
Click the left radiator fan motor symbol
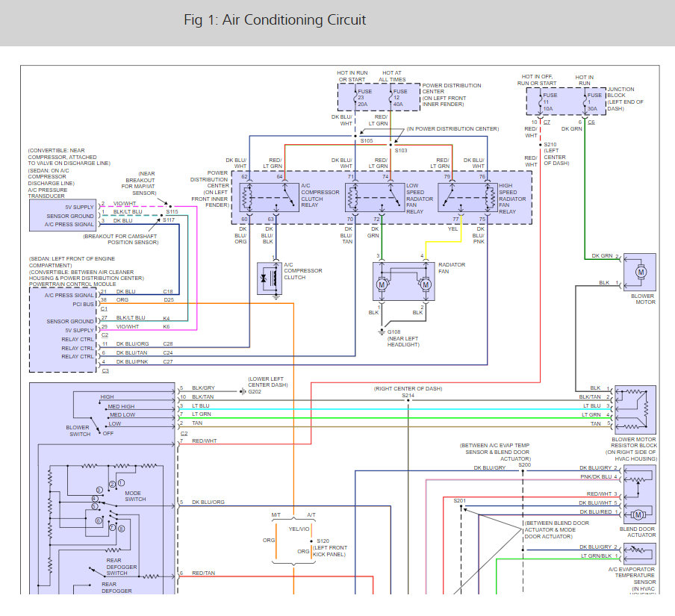tap(382, 284)
